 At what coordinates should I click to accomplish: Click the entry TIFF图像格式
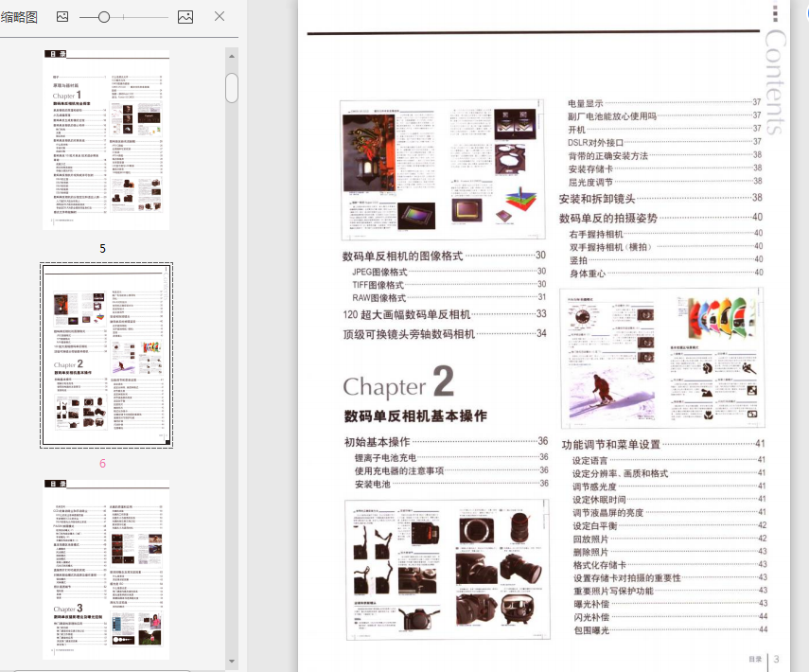click(x=378, y=285)
